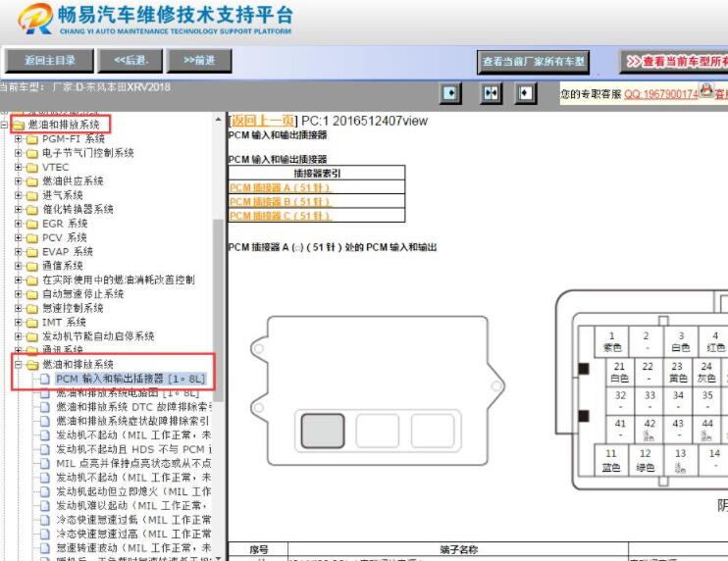
Task: Open PCM 输入和输出插接器 [1。8L] document
Action: pyautogui.click(x=130, y=379)
